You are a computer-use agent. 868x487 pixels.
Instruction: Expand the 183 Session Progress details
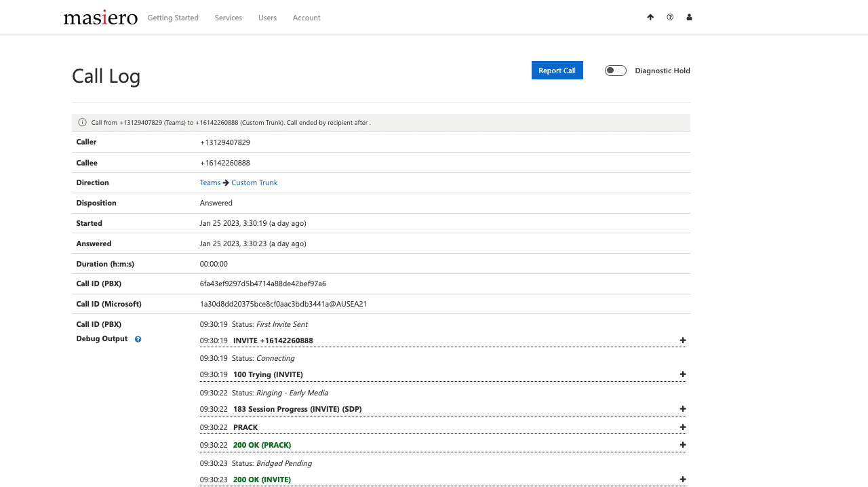pyautogui.click(x=682, y=409)
